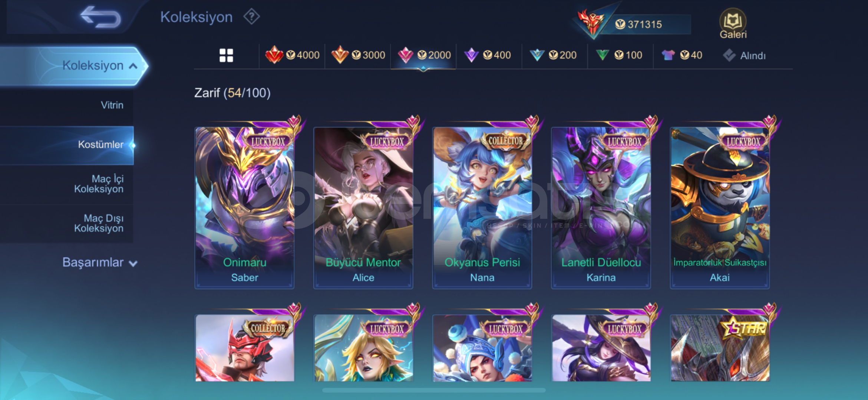This screenshot has height=400, width=868.
Task: Select the blue gem 200 tier filter
Action: pos(553,55)
